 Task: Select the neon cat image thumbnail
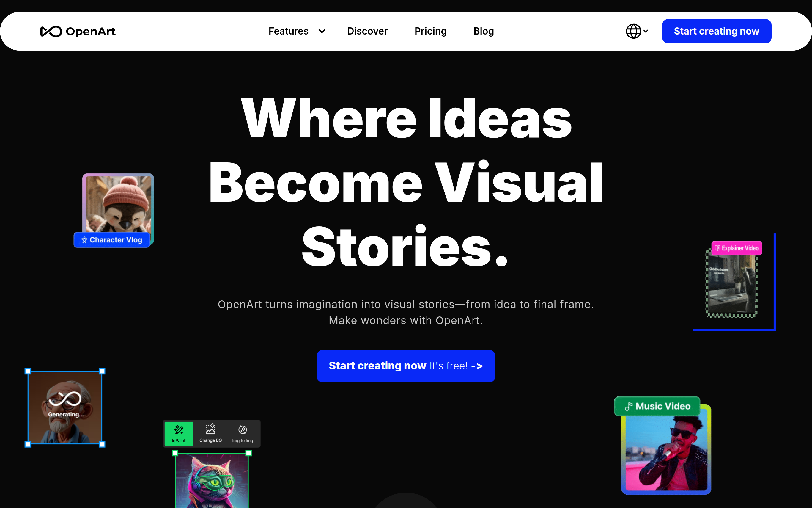[x=212, y=480]
